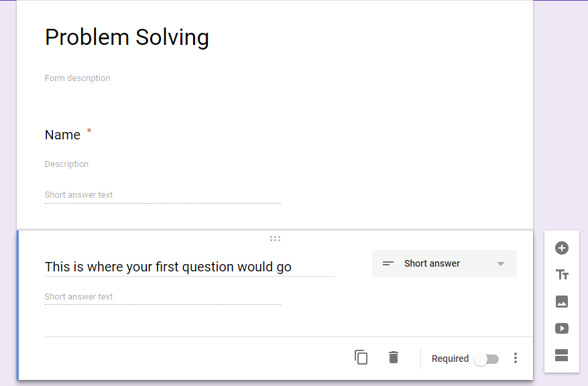588x386 pixels.
Task: Delete the question with the trash icon
Action: point(394,357)
